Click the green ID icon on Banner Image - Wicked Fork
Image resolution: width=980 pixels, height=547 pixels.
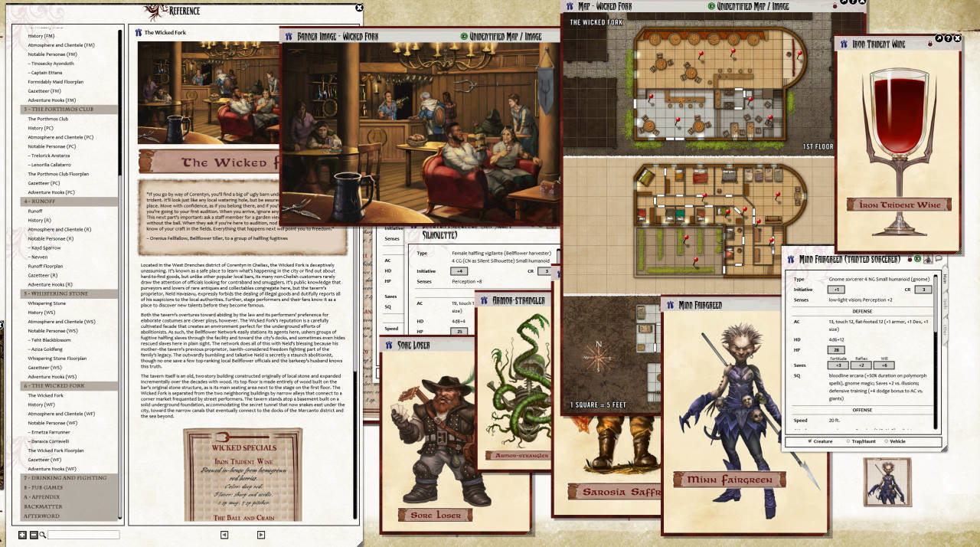coord(463,37)
